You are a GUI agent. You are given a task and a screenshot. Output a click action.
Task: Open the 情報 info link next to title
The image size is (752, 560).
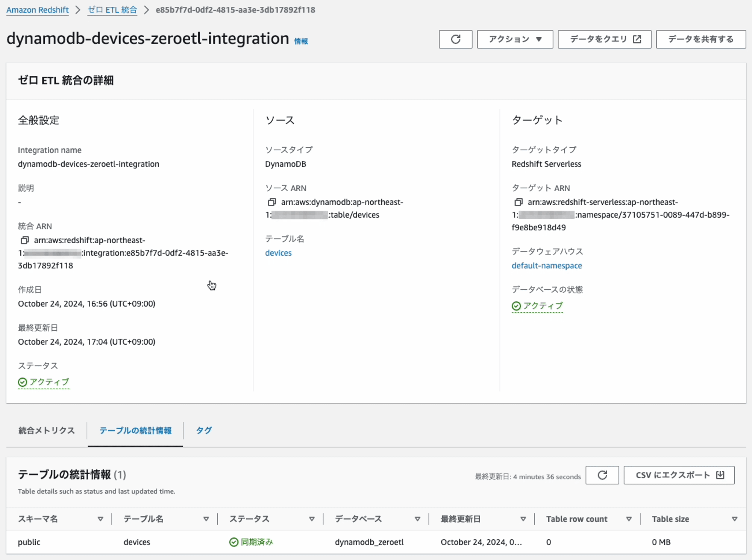301,41
